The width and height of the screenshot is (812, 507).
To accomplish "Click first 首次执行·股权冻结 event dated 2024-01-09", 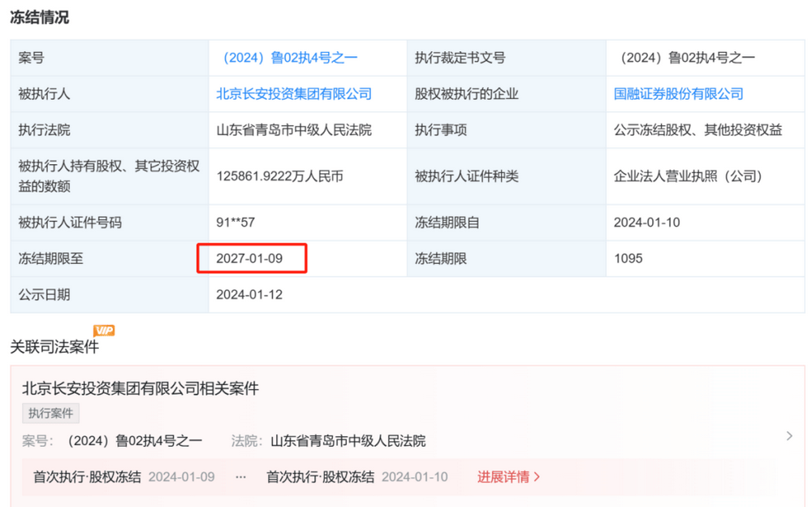I will coord(123,477).
